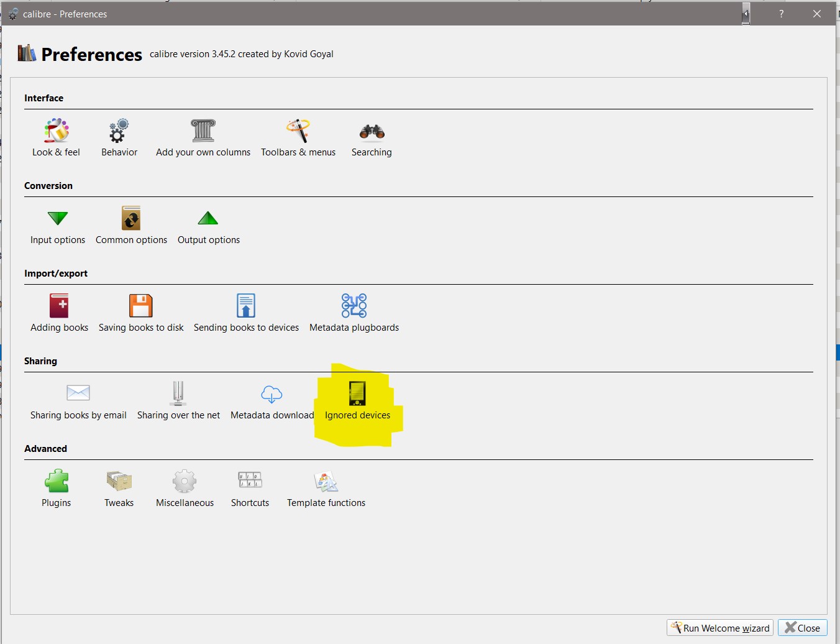Screen dimensions: 840x644
Task: Open Metadata plugboards settings
Action: [354, 313]
